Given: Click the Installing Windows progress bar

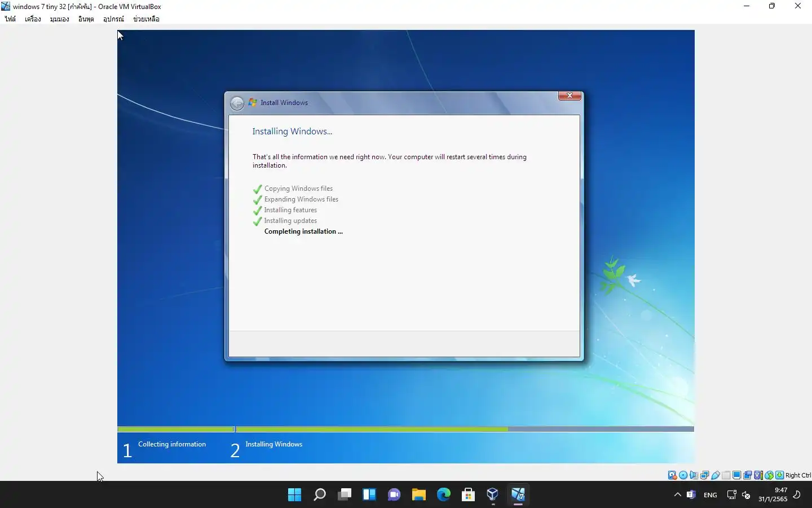Looking at the screenshot, I should click(465, 429).
